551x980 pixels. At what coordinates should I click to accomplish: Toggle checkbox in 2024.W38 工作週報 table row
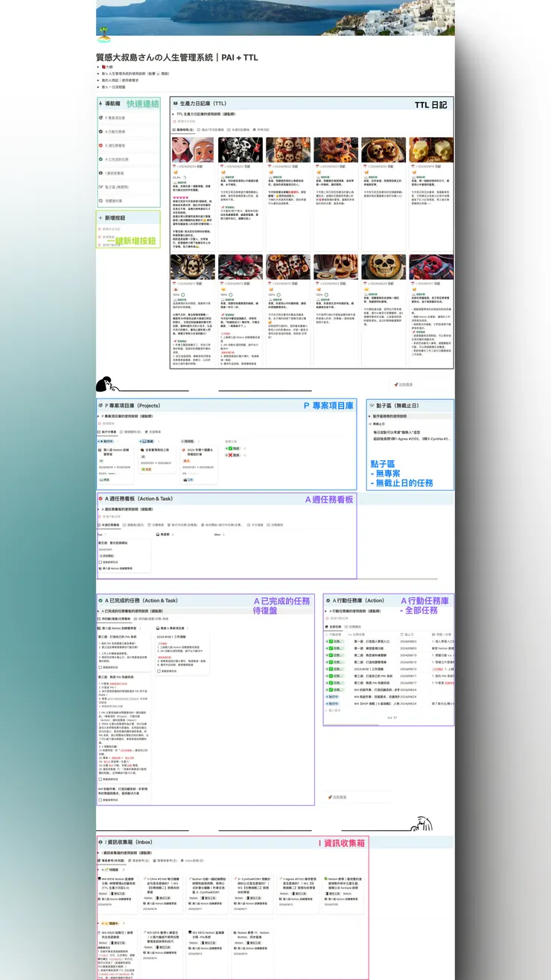coord(331,667)
